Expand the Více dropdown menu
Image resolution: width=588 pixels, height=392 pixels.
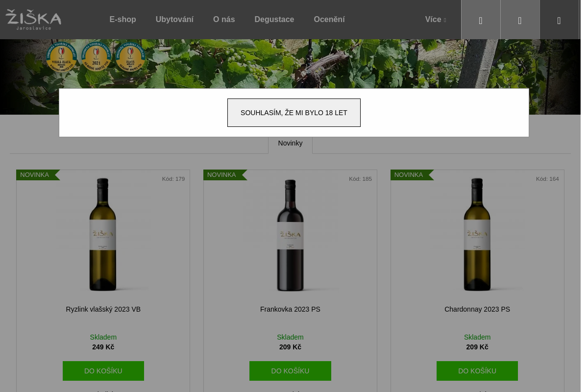(x=435, y=20)
